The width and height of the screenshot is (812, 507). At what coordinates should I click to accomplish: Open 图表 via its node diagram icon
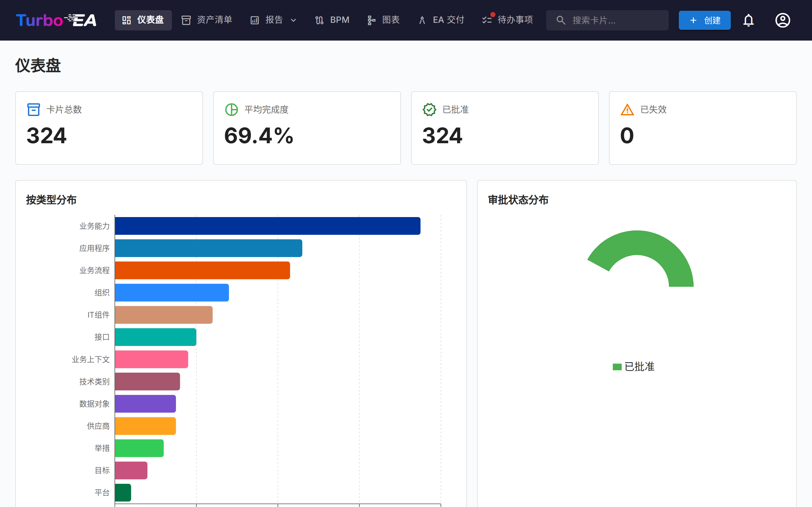pos(371,20)
